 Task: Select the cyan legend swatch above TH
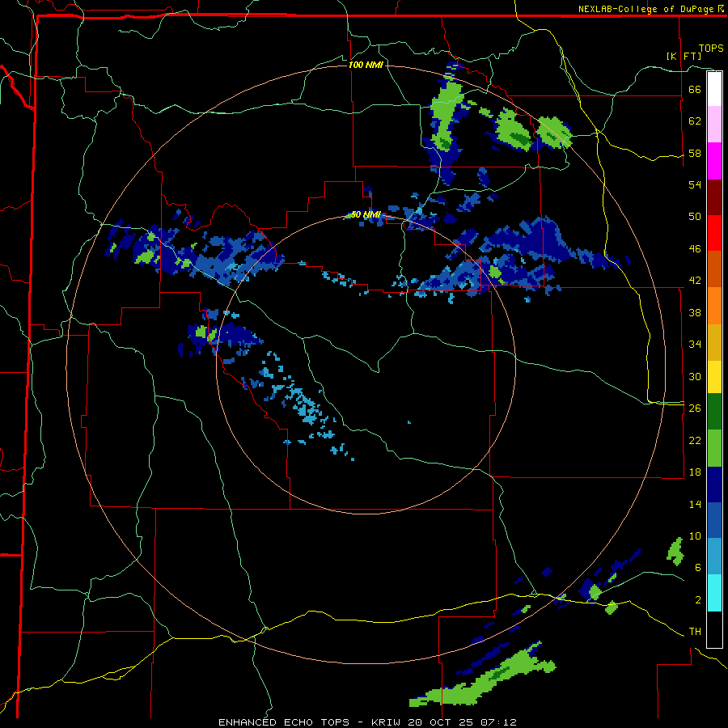pyautogui.click(x=714, y=593)
